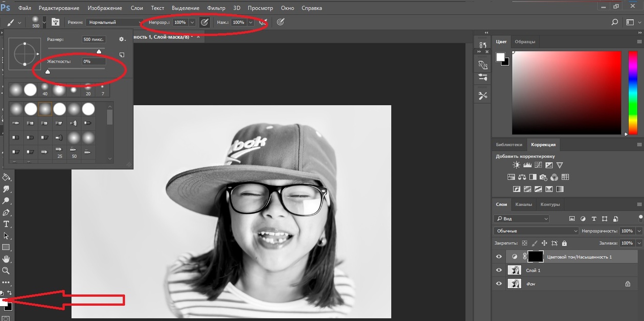
Task: Open the Вид layer filter dropdown
Action: coord(521,219)
